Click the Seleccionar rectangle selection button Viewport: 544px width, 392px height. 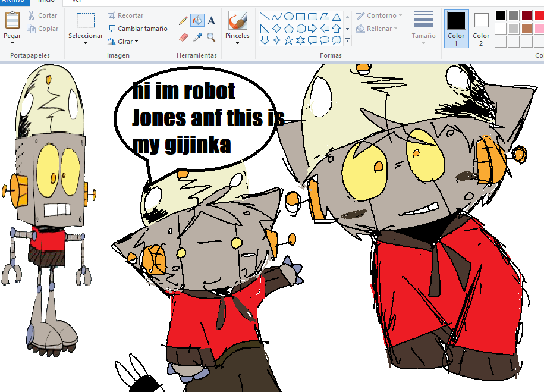tap(86, 20)
